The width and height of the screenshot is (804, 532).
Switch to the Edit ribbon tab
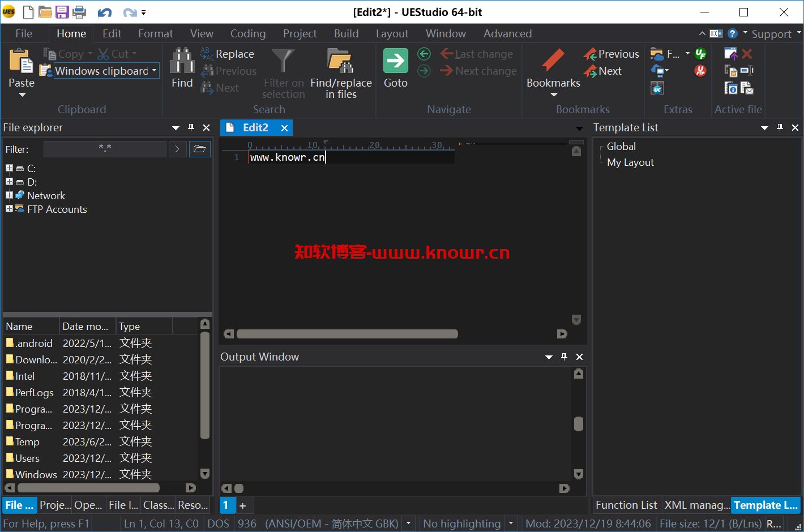(x=112, y=33)
